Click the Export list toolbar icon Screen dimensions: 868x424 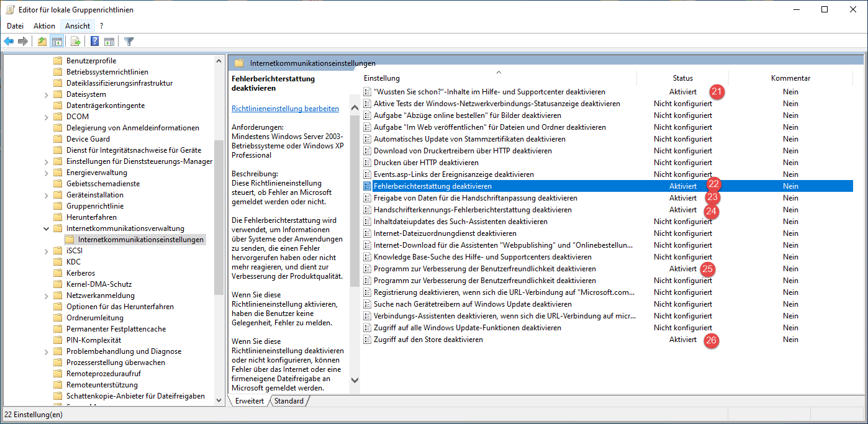(75, 42)
